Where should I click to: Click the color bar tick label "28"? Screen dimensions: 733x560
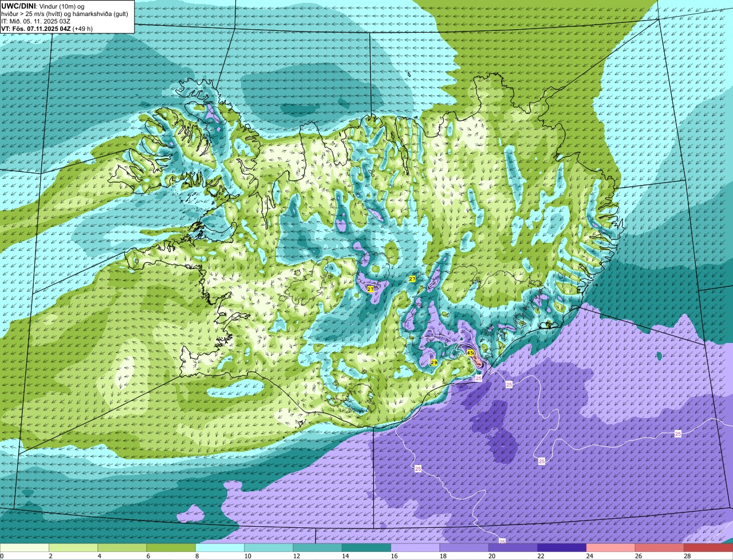[x=687, y=556]
